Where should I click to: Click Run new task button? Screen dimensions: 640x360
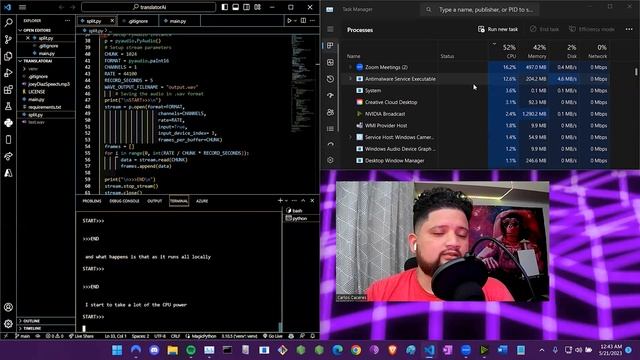[498, 29]
